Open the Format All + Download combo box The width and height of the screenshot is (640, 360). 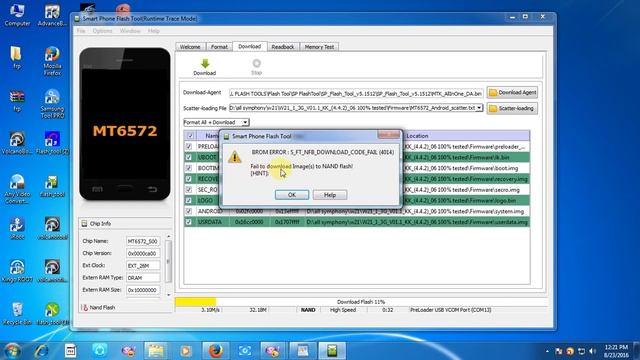[216, 122]
